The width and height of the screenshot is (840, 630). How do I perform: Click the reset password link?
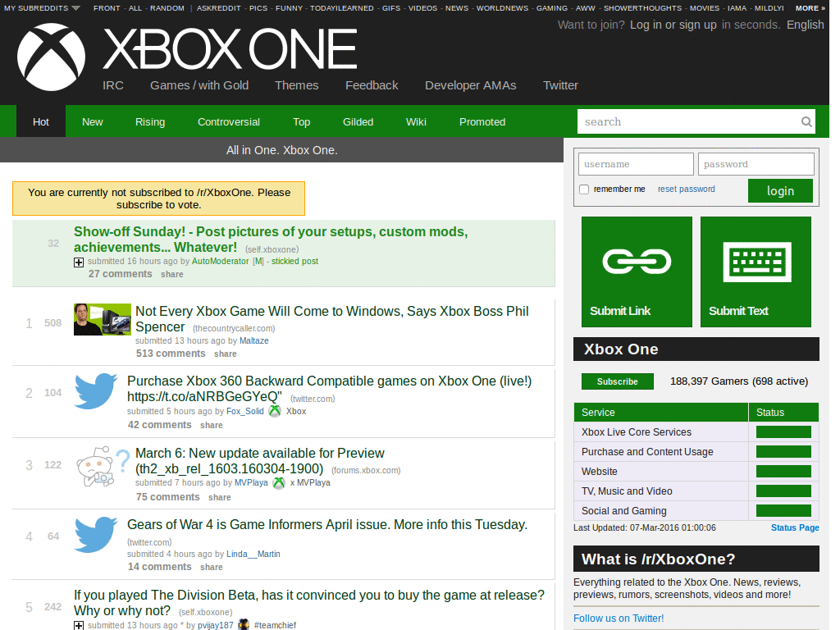tap(687, 189)
